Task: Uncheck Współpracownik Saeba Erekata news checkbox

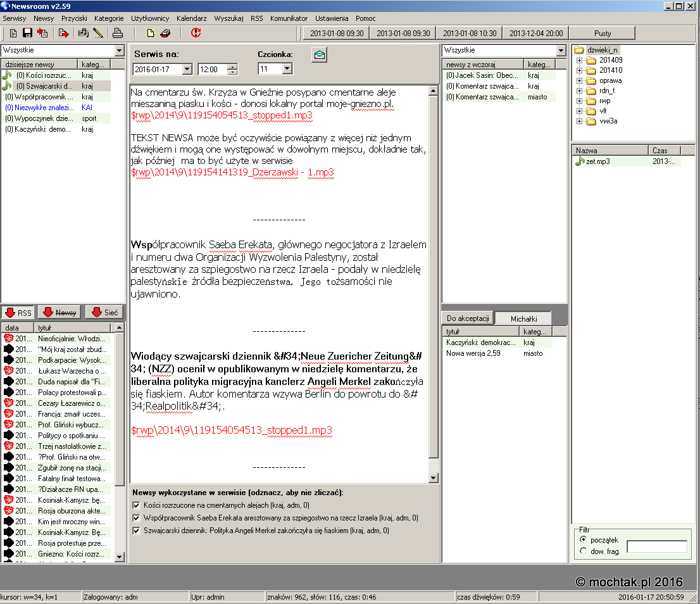Action: pos(136,518)
